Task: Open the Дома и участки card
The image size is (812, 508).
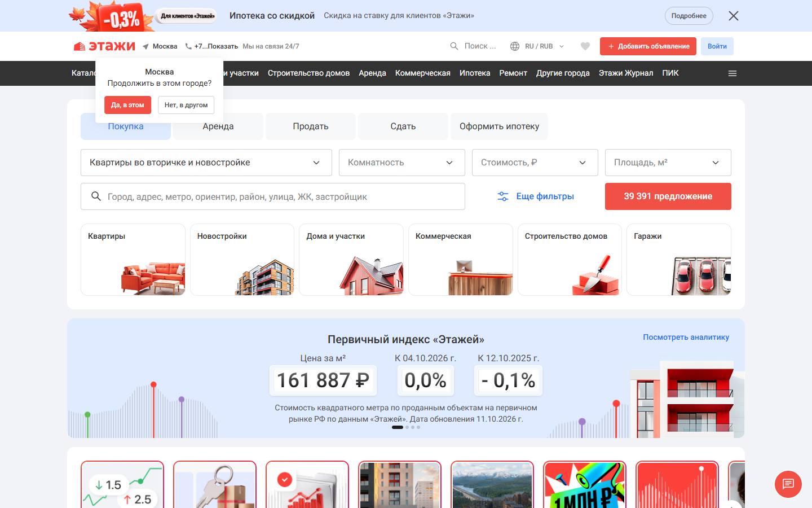Action: point(351,260)
